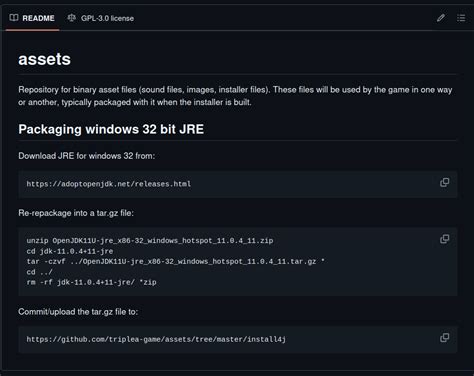Click the book icon beside README
The height and width of the screenshot is (376, 474).
pos(14,18)
